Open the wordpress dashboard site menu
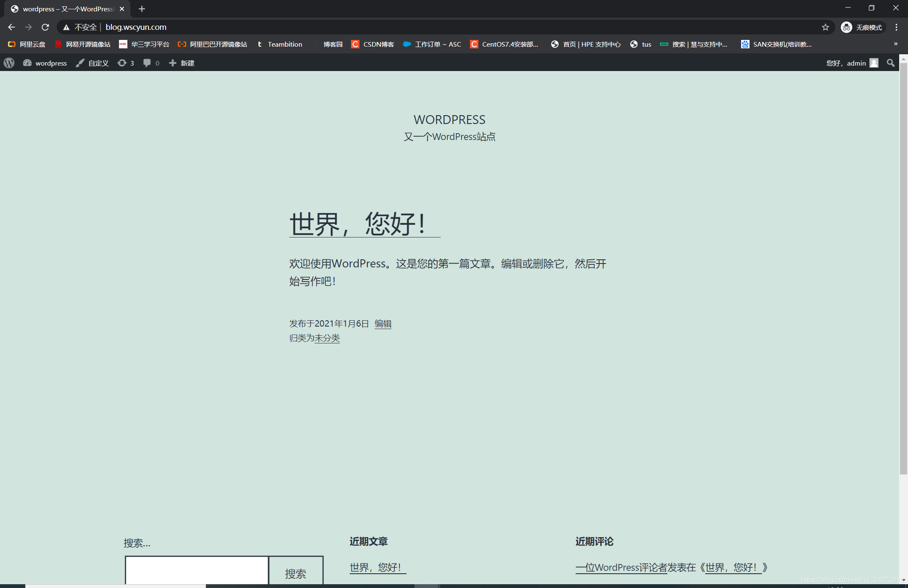The image size is (908, 588). 45,63
